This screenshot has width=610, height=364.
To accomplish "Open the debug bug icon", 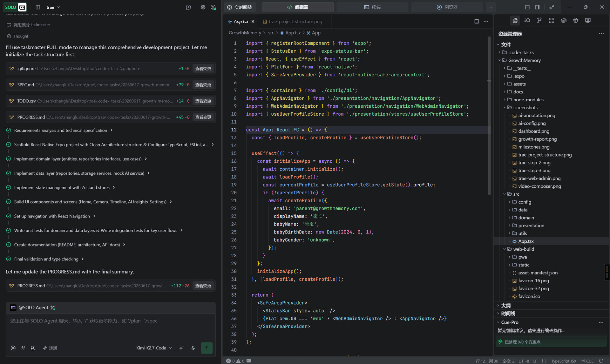I will [x=576, y=20].
